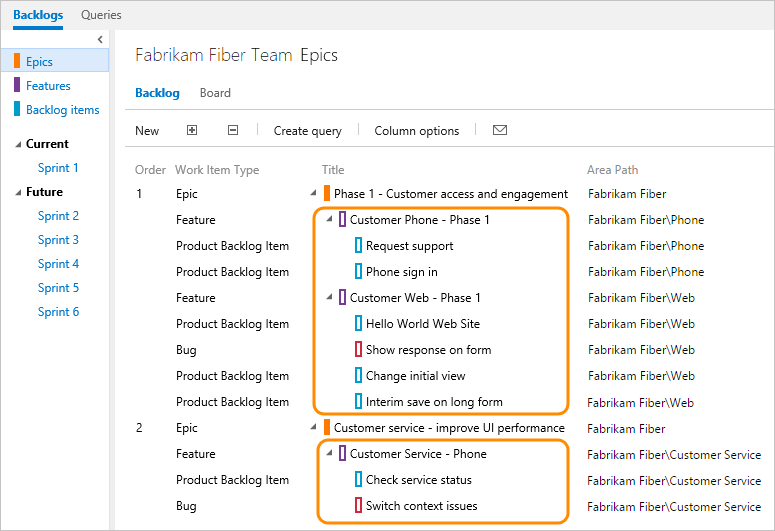Viewport: 775px width, 531px height.
Task: Click Fabrikam Fiber\Phone for Request support
Action: click(x=646, y=246)
